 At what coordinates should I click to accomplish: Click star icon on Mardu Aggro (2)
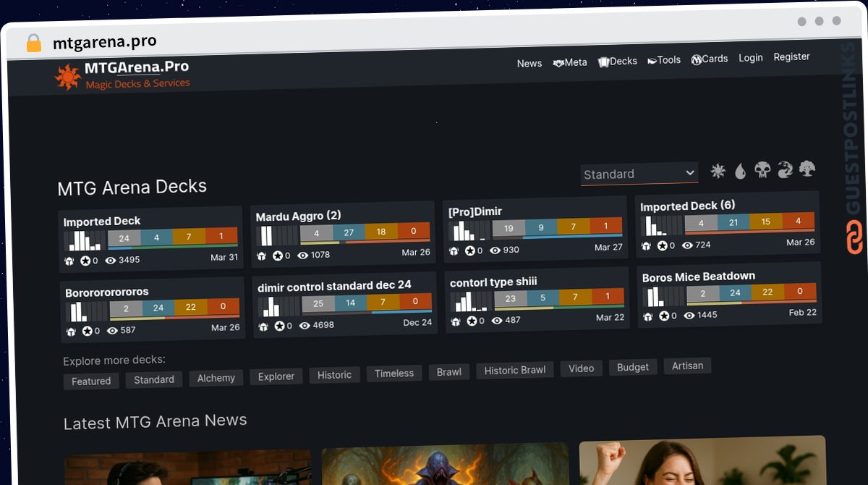pos(278,256)
